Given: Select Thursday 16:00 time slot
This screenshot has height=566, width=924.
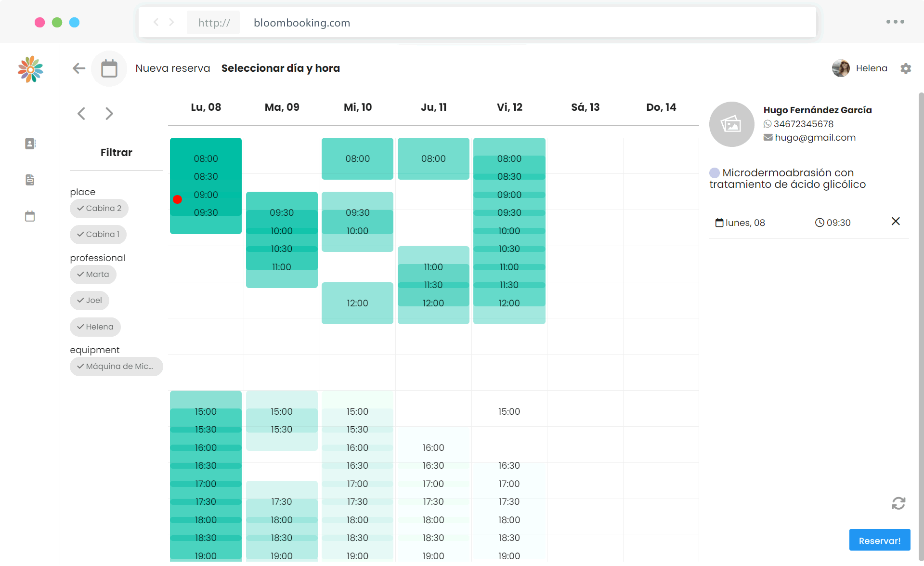Looking at the screenshot, I should pos(433,448).
